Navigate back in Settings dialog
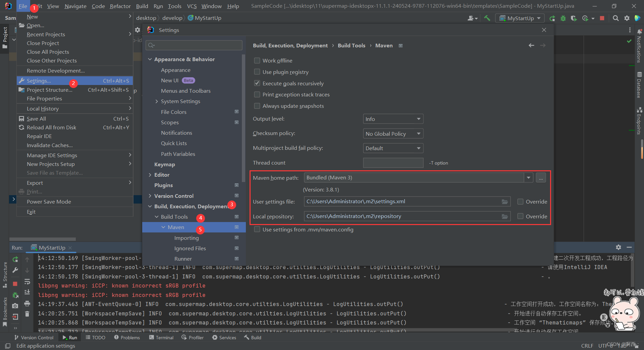The image size is (644, 350). pos(531,45)
